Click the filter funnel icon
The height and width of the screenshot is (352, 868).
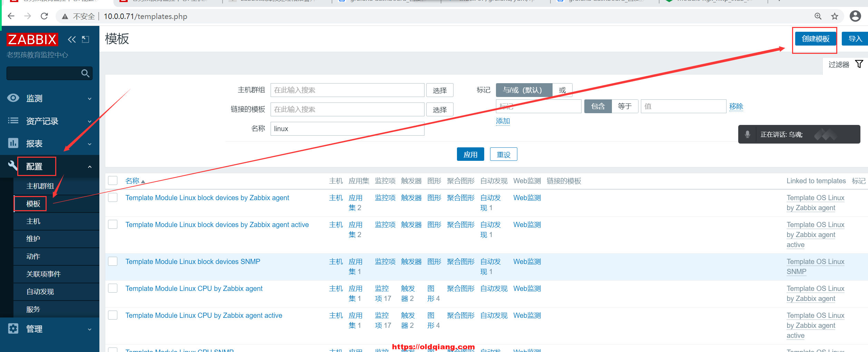pyautogui.click(x=859, y=64)
